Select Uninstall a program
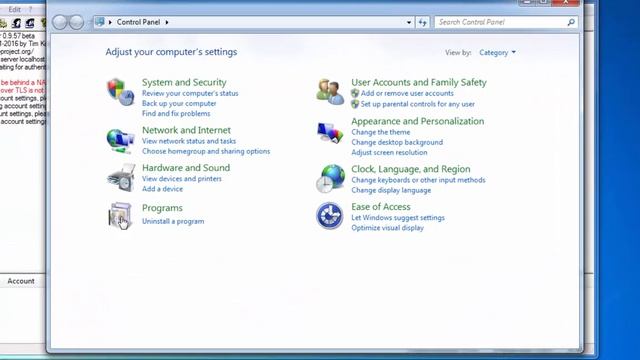 173,221
